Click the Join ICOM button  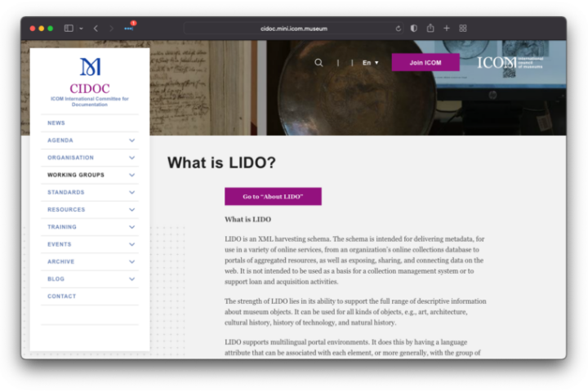point(425,63)
